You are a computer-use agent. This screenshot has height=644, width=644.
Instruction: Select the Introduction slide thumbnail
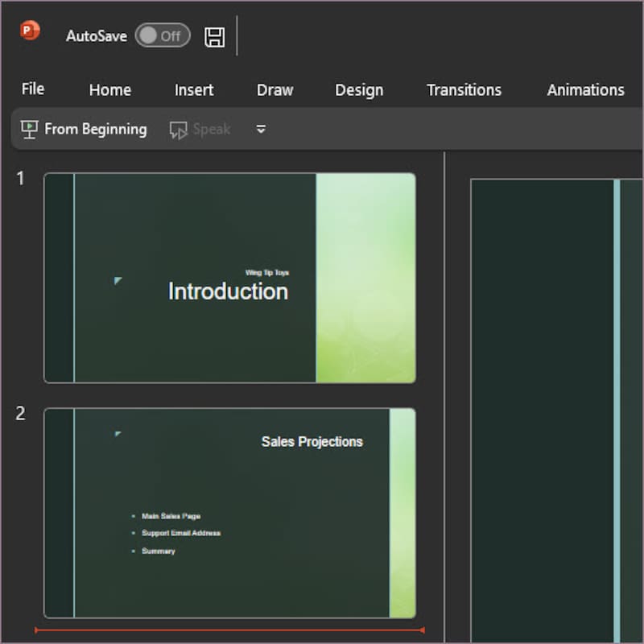[x=229, y=278]
